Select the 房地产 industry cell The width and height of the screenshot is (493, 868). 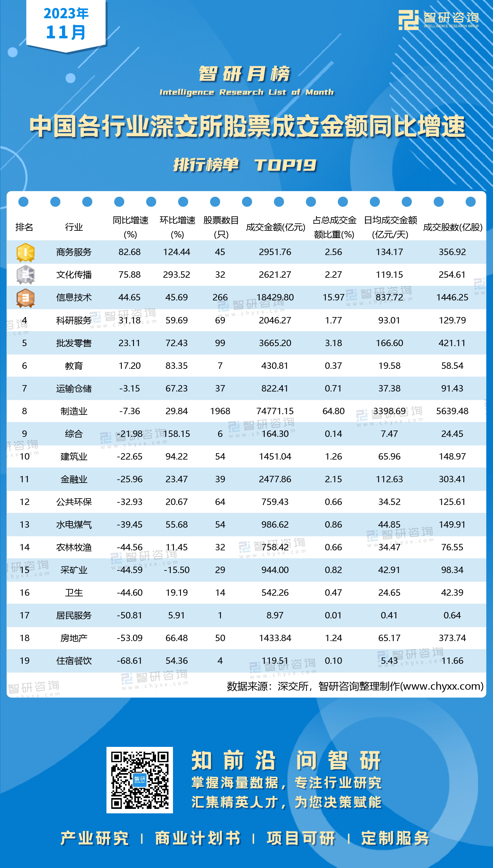74,638
